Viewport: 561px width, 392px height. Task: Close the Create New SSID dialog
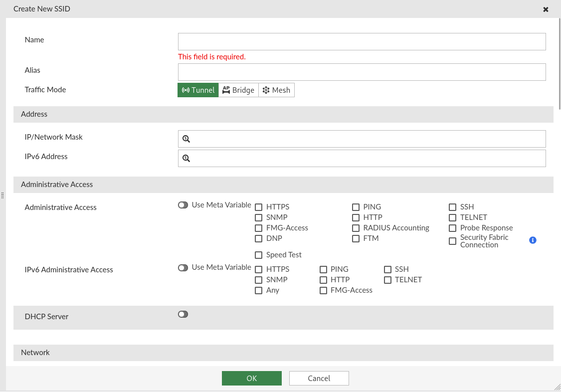click(x=546, y=9)
